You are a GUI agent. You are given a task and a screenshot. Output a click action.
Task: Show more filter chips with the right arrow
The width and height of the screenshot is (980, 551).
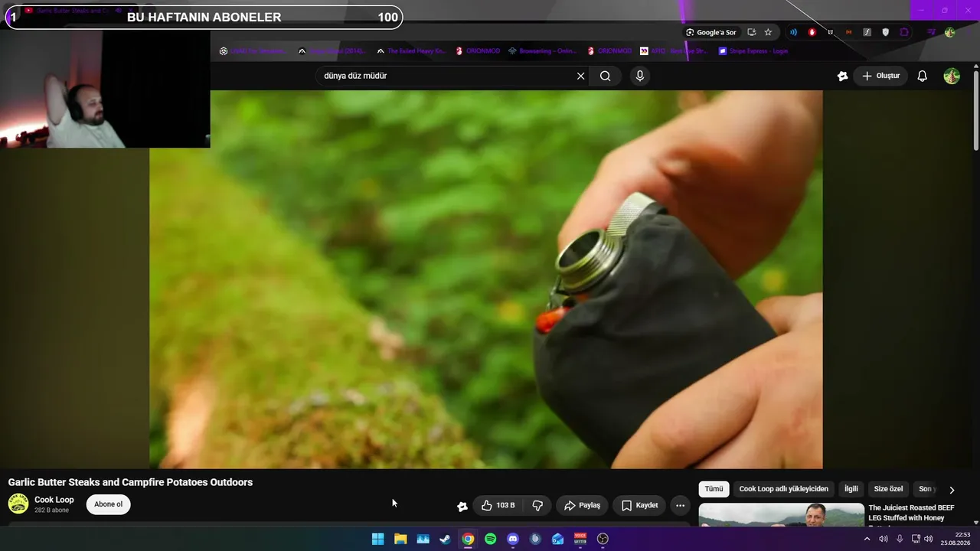[x=952, y=490]
